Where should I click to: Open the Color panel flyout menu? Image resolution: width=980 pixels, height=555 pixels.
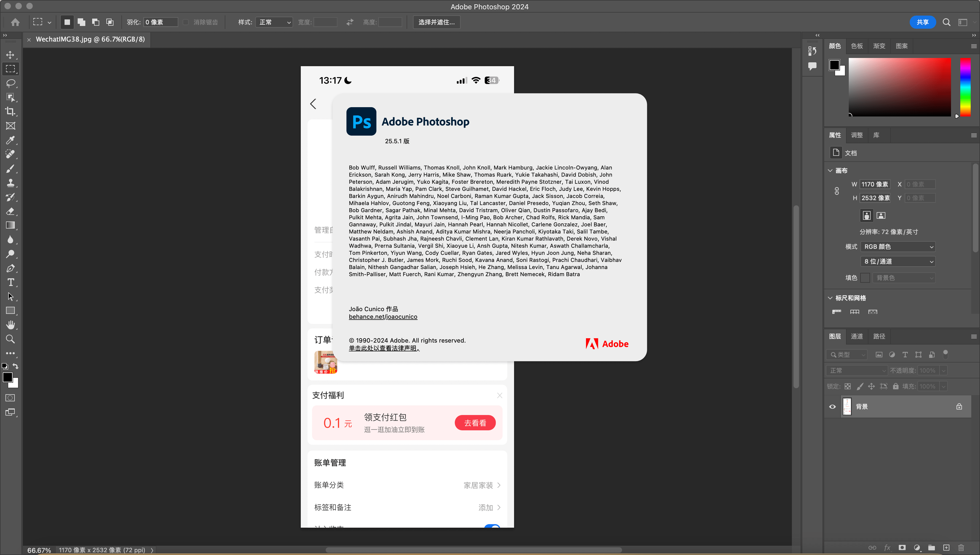pos(973,46)
